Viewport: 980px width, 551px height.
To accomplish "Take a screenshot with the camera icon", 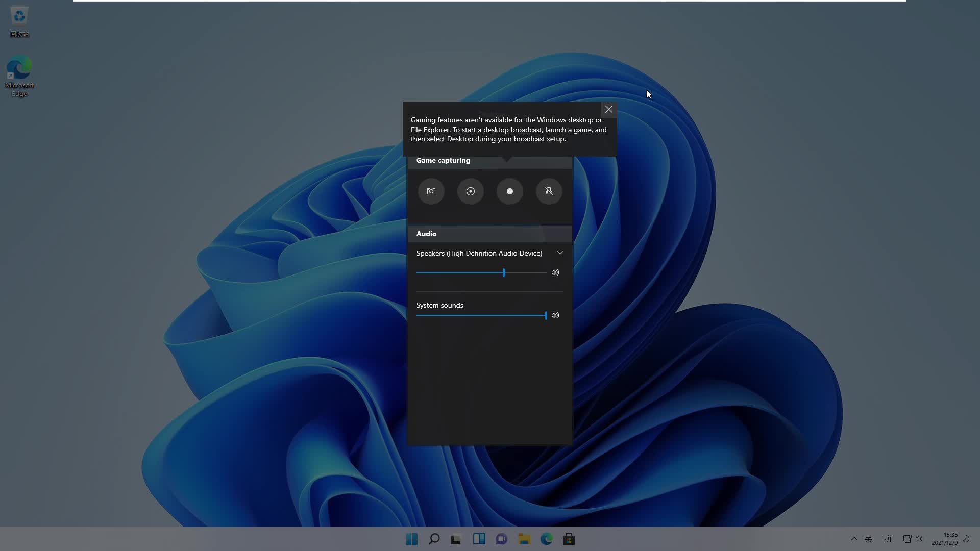I will click(431, 191).
